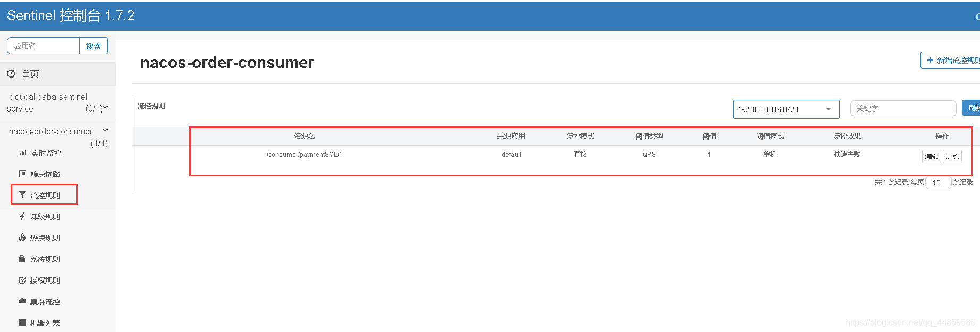The image size is (980, 332).
Task: Click the 刷新 button
Action: pos(971,108)
